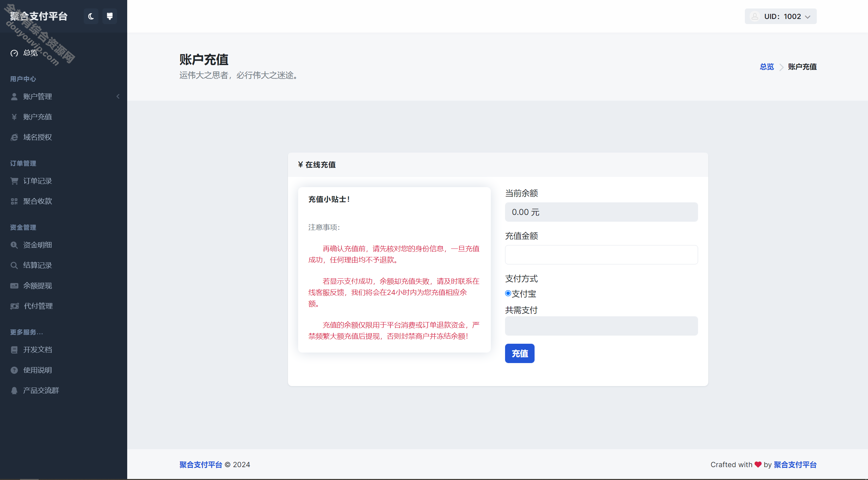Click the 订单管理 section label
The height and width of the screenshot is (480, 868).
[23, 163]
